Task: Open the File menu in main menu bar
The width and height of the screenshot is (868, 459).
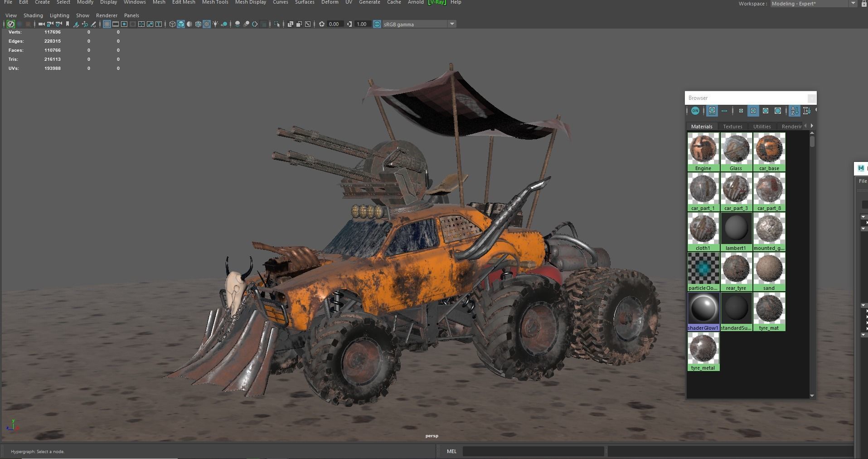Action: [x=8, y=2]
